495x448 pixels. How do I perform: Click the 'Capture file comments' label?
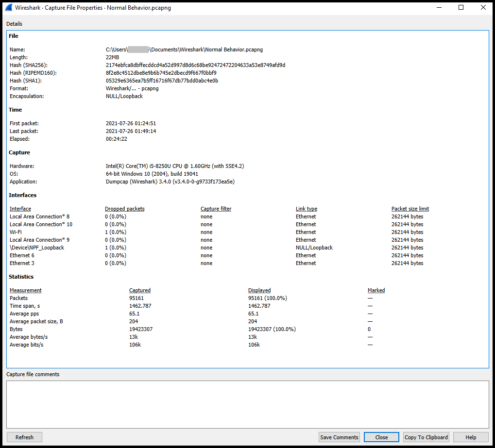(33, 374)
